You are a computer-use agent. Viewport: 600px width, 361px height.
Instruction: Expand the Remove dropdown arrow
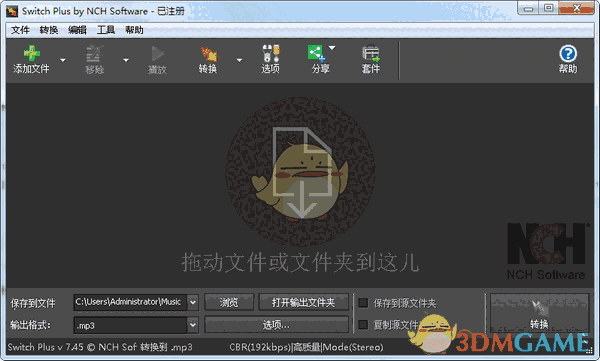126,60
